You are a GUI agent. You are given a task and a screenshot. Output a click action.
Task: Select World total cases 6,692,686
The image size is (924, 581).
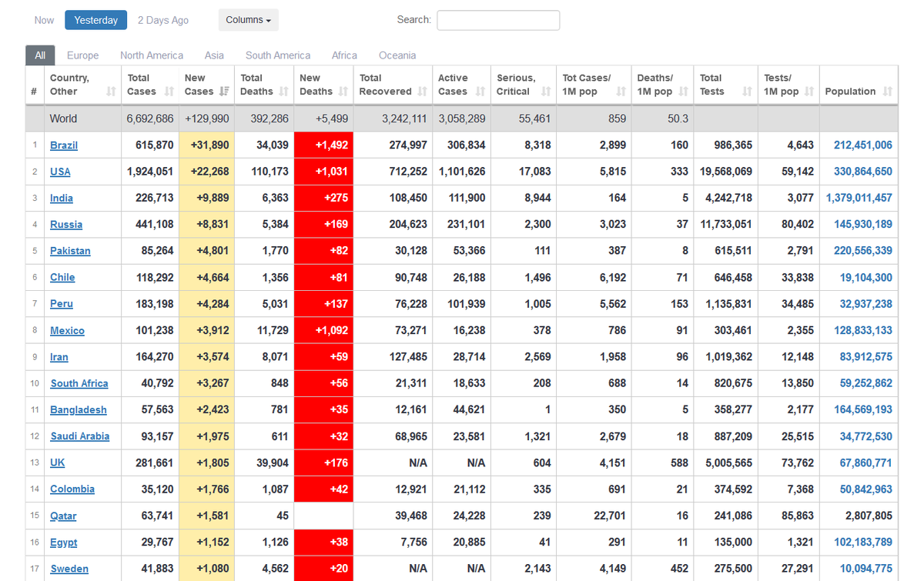pyautogui.click(x=150, y=119)
